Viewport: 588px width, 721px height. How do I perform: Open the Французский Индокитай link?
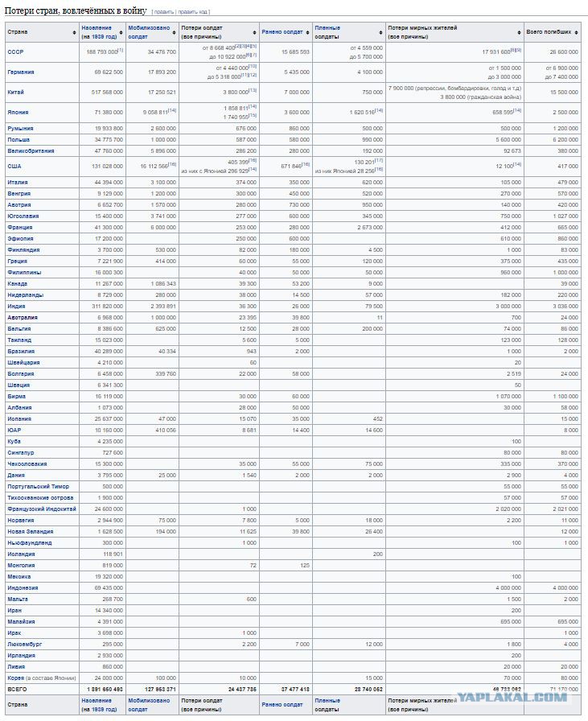42,509
